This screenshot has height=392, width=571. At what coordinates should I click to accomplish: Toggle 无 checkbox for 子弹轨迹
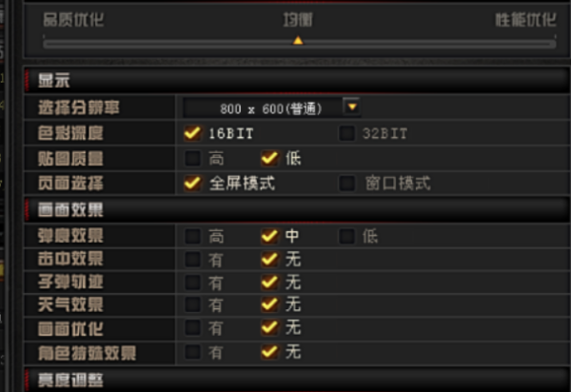click(269, 282)
